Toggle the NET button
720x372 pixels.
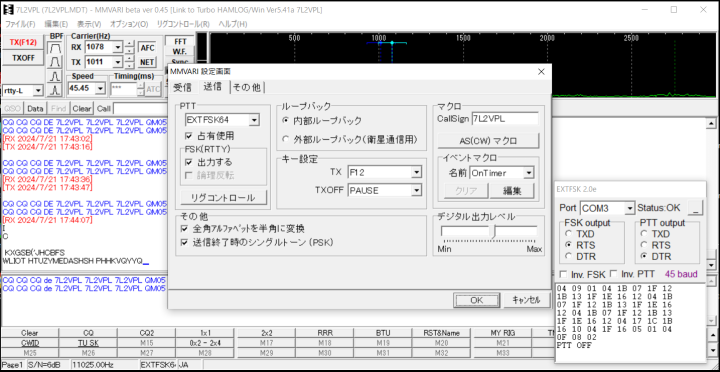click(x=147, y=62)
